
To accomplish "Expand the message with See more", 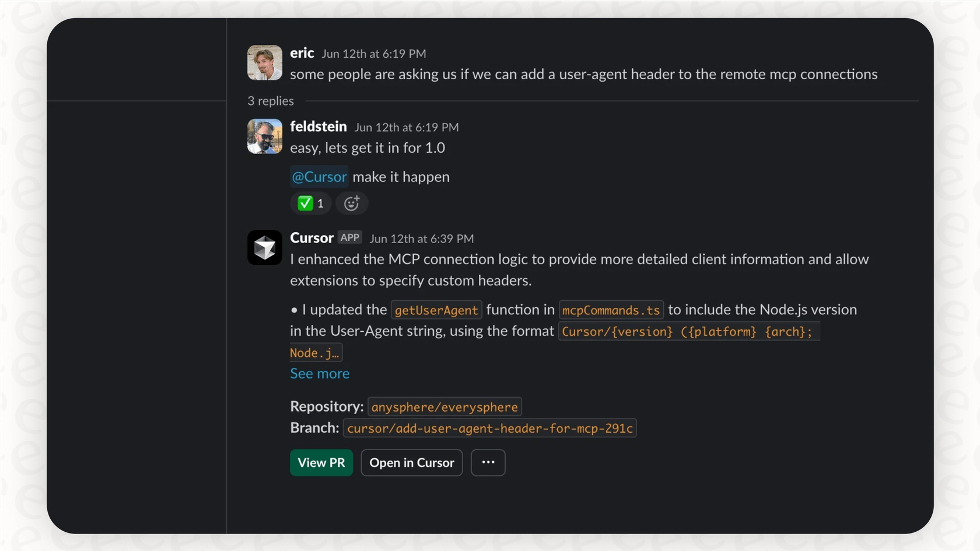I will [320, 373].
